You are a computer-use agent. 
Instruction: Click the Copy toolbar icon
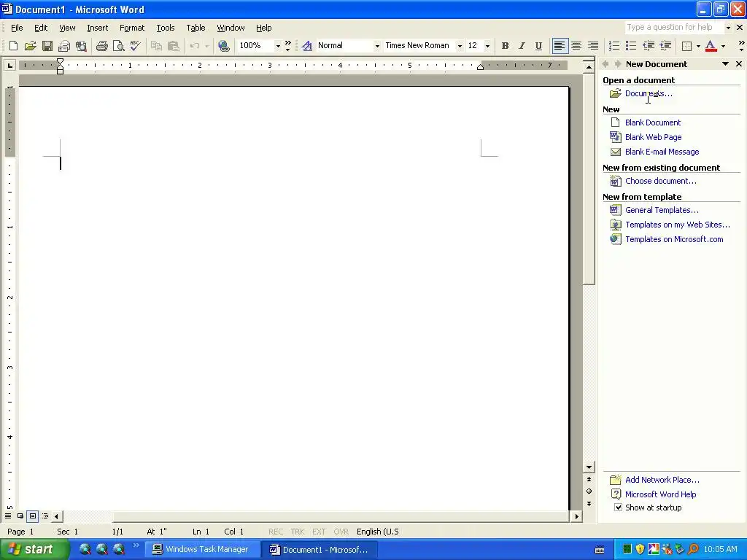click(x=156, y=46)
